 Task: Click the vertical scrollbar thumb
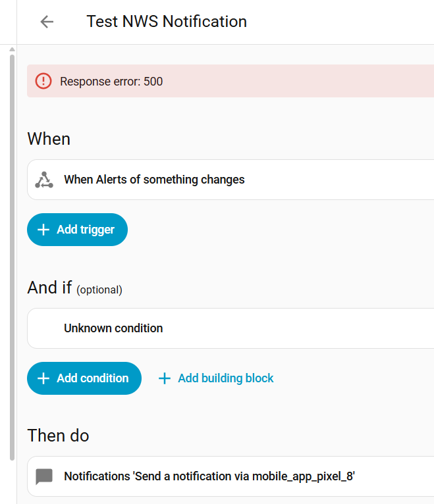tap(11, 257)
